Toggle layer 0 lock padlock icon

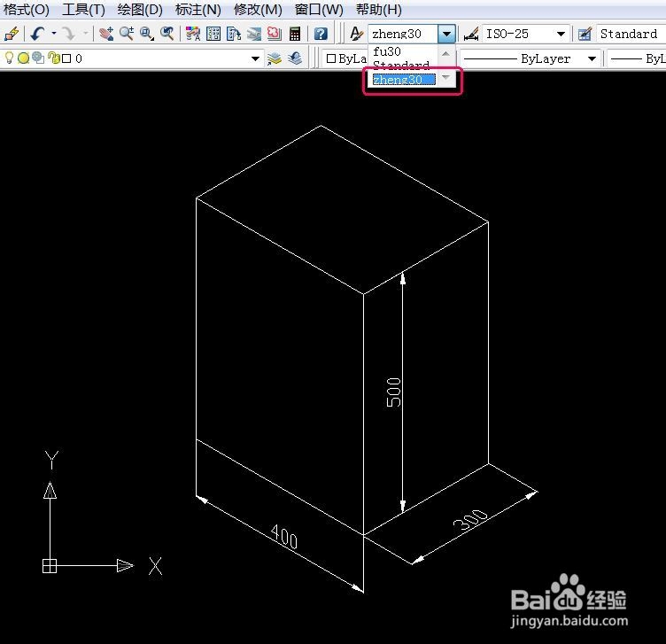[x=53, y=58]
